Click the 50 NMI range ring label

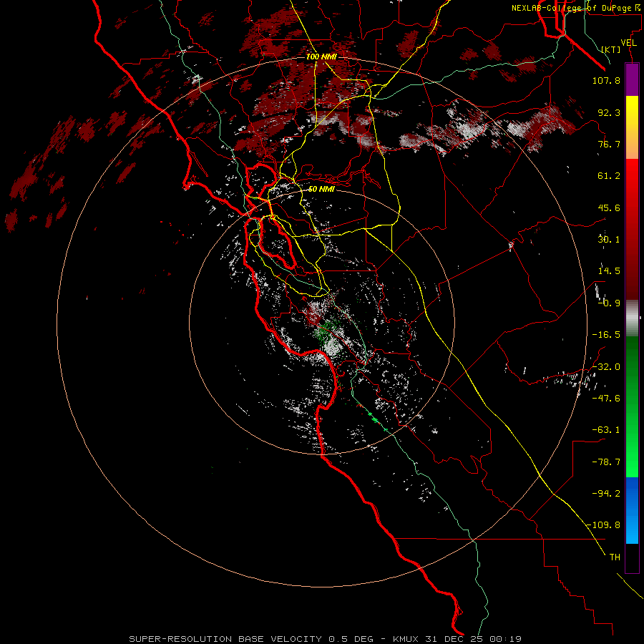tap(321, 189)
